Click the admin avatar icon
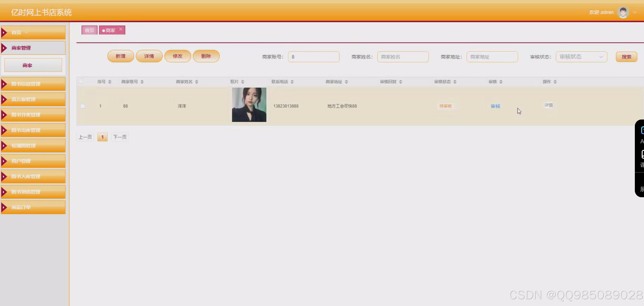This screenshot has height=306, width=644. click(623, 12)
